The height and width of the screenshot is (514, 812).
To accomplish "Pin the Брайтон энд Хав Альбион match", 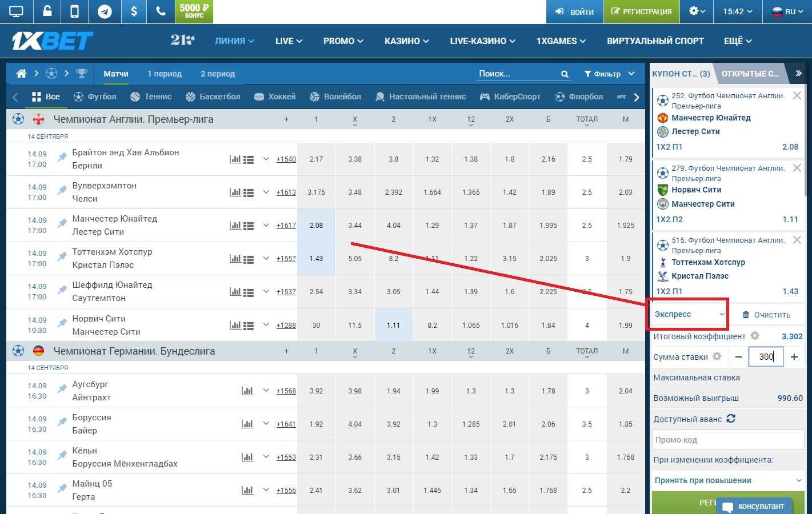I will [x=62, y=158].
